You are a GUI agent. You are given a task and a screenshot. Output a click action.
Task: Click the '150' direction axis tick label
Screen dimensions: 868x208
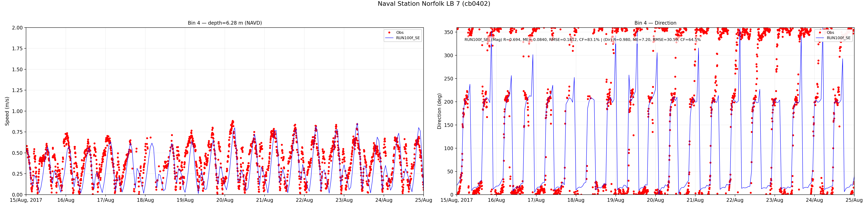click(449, 125)
